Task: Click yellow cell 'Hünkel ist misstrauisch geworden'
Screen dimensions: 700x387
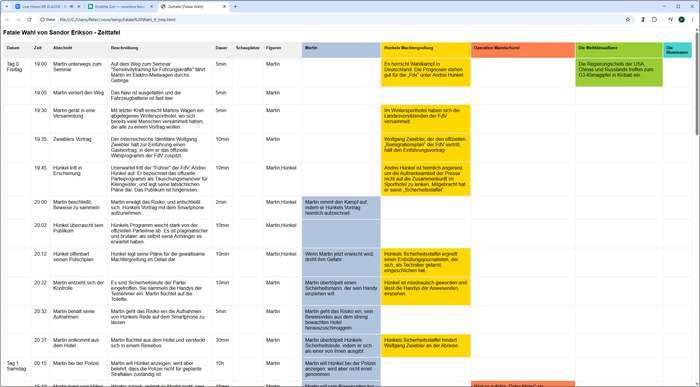Action: pos(425,291)
